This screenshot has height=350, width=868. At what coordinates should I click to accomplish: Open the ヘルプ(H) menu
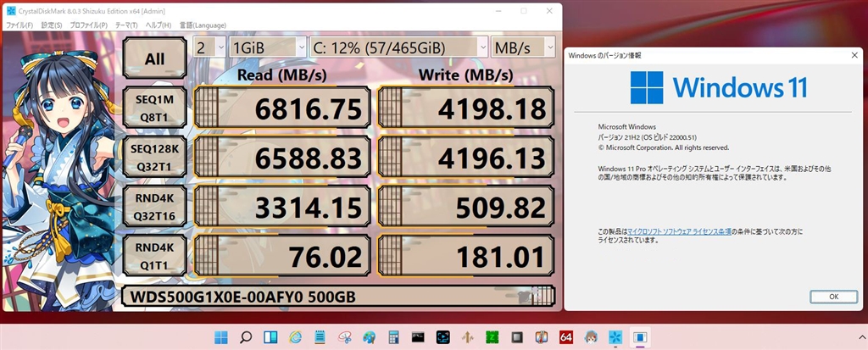coord(159,25)
